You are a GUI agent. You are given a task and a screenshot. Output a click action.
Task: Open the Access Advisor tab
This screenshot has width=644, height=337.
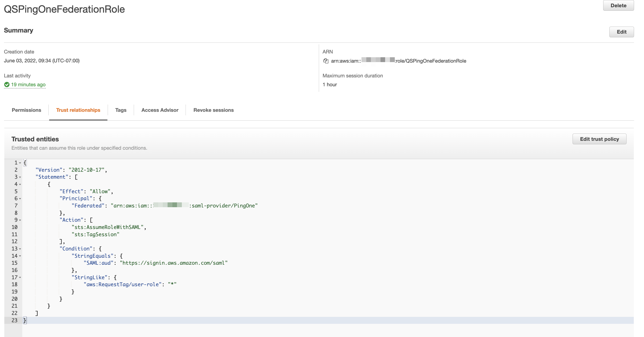pos(160,110)
